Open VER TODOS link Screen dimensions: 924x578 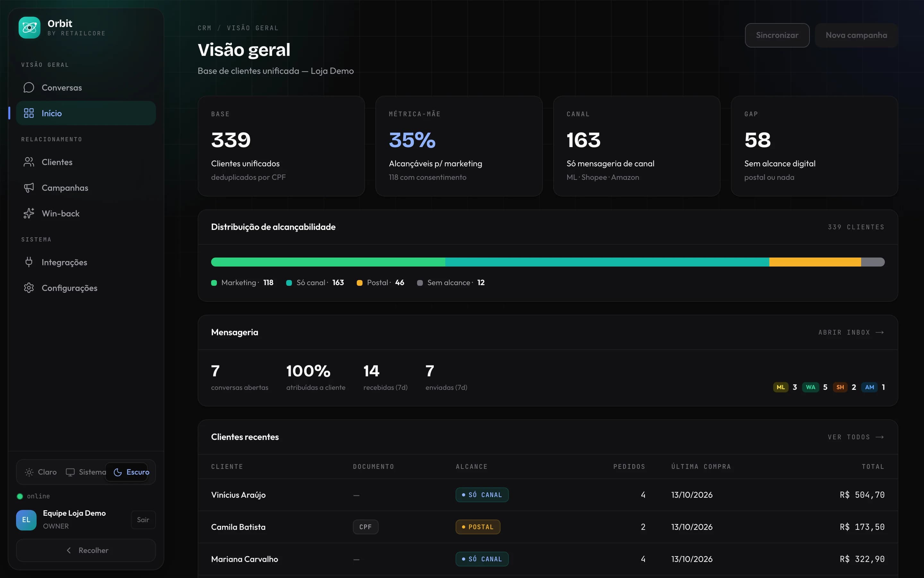tap(856, 437)
